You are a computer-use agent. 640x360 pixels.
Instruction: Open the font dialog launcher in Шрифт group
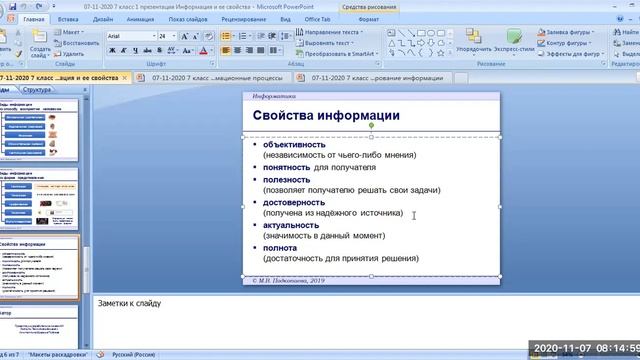pyautogui.click(x=212, y=64)
